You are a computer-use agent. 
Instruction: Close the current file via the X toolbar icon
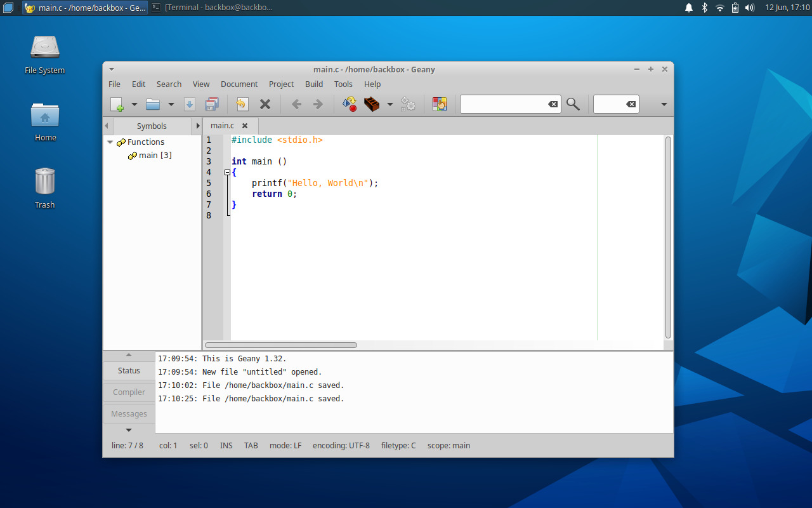265,104
